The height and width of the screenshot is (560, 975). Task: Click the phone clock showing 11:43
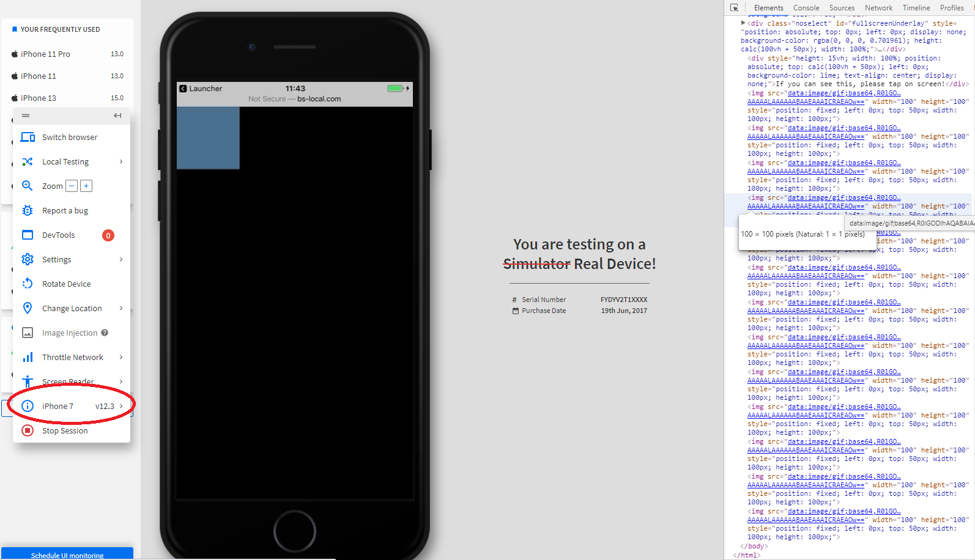[x=295, y=89]
